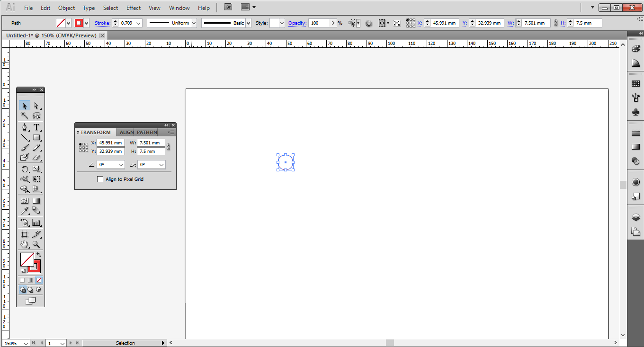Open the Object menu

[x=66, y=8]
